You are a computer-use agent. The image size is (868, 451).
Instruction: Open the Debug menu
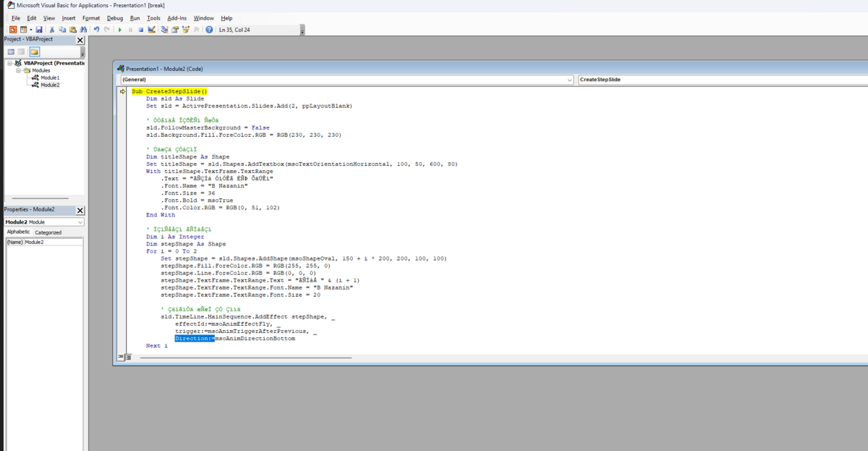tap(114, 17)
